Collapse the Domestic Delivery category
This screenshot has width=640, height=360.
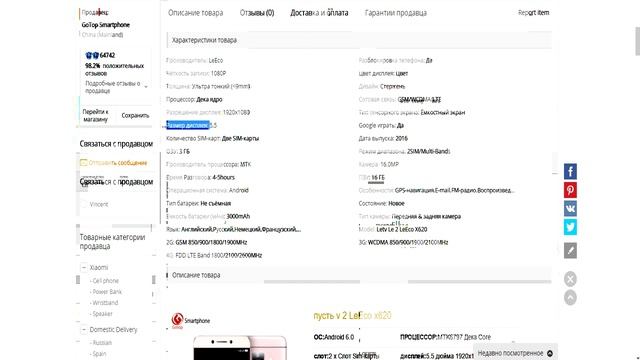click(84, 329)
